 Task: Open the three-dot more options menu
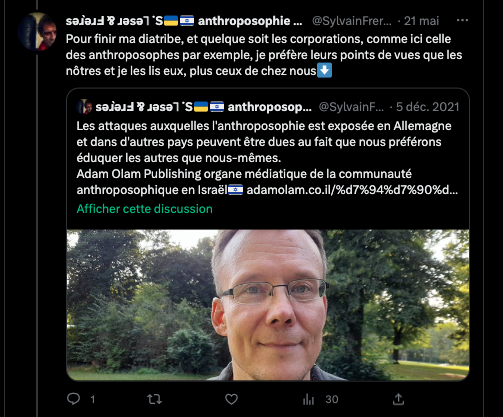462,21
